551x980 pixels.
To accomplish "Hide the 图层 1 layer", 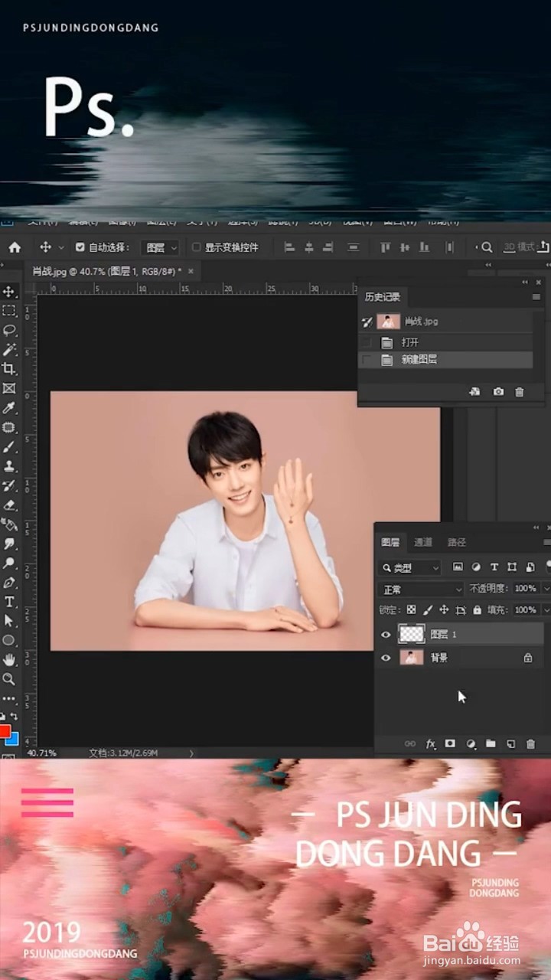I will (386, 634).
